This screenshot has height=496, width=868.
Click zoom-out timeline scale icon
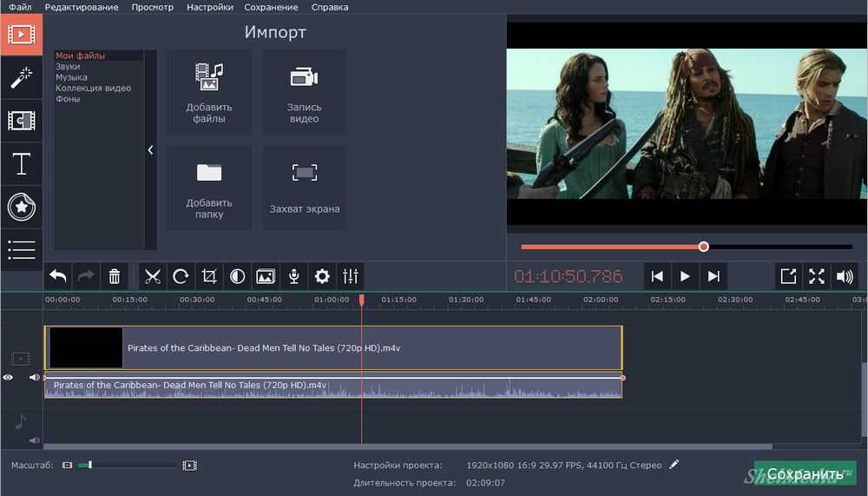pyautogui.click(x=67, y=465)
